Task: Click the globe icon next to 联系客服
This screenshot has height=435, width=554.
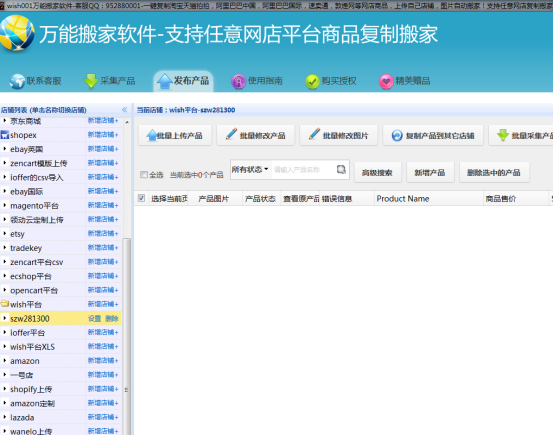Action: coord(17,81)
